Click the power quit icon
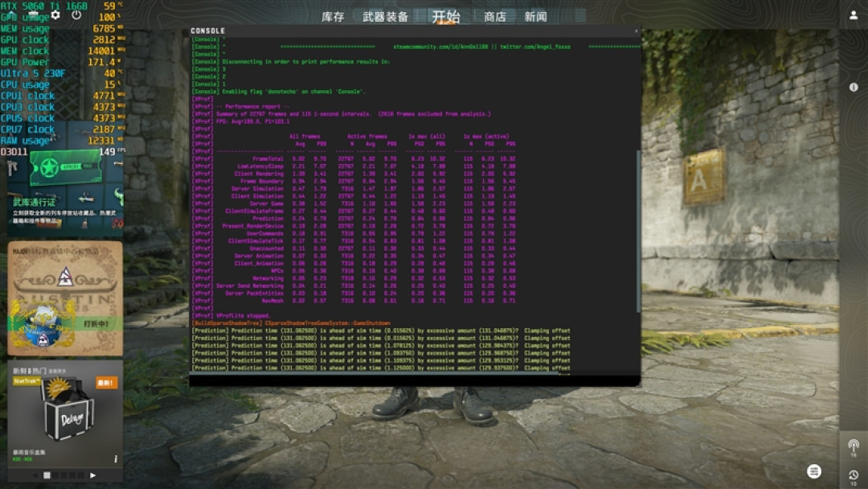 pyautogui.click(x=76, y=15)
